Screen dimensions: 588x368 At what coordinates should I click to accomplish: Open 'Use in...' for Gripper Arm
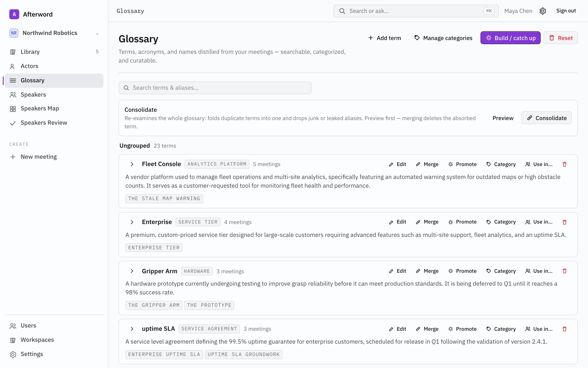pos(539,271)
